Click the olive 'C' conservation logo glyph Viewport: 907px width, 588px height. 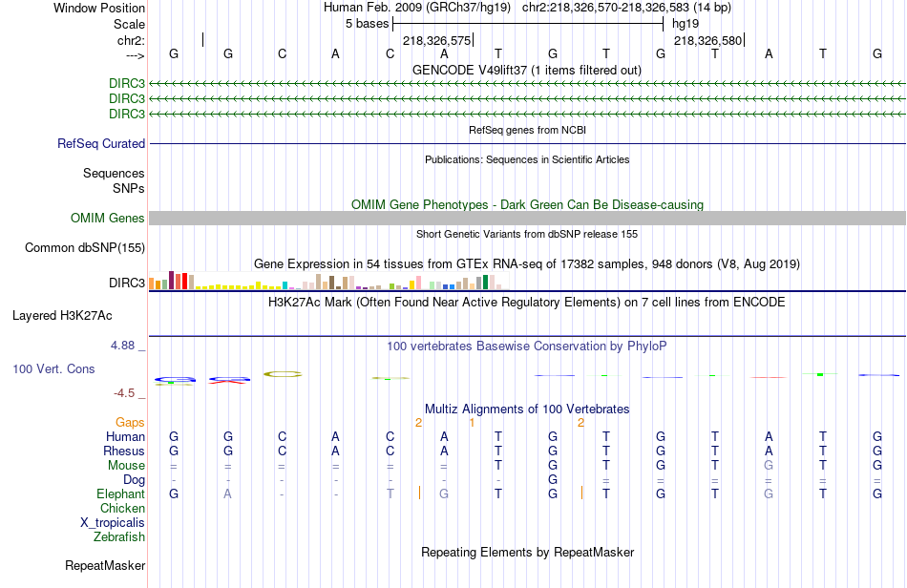point(283,374)
